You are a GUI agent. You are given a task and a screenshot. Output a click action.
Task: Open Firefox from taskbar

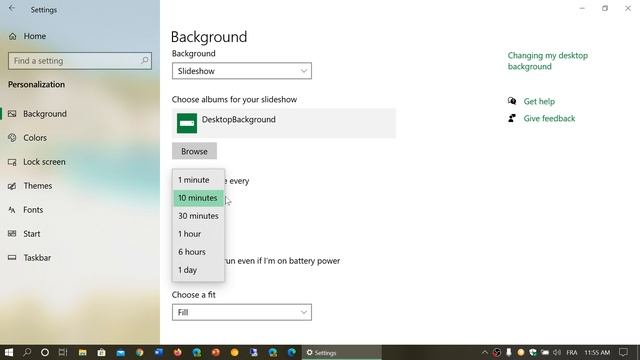[x=178, y=352]
